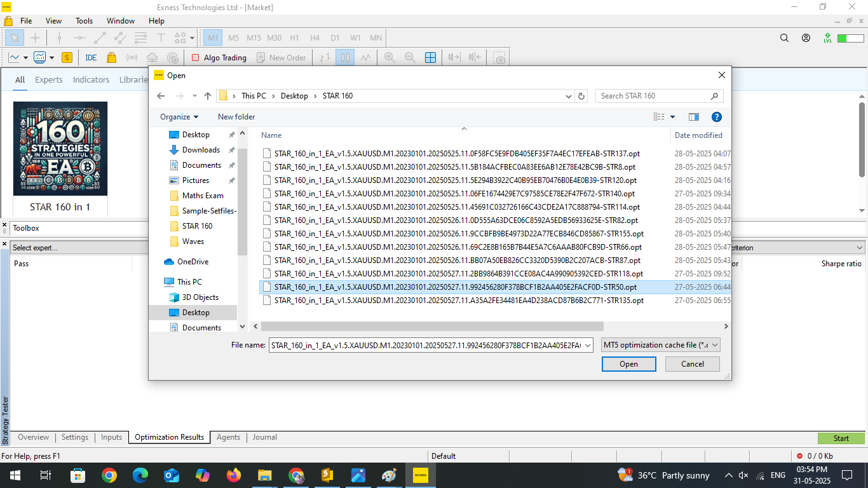Select the equidistant channel tool

tap(120, 37)
